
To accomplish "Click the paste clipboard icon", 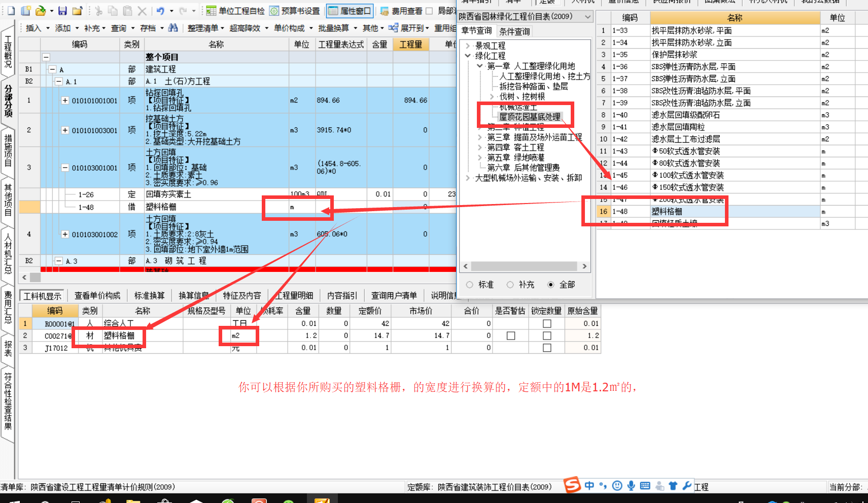I will (128, 11).
